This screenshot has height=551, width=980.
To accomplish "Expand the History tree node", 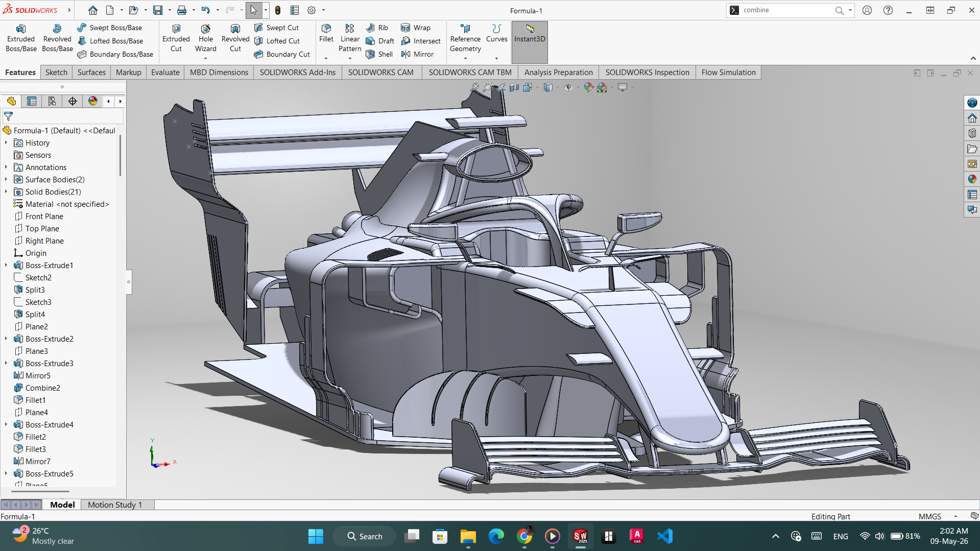I will coord(6,143).
